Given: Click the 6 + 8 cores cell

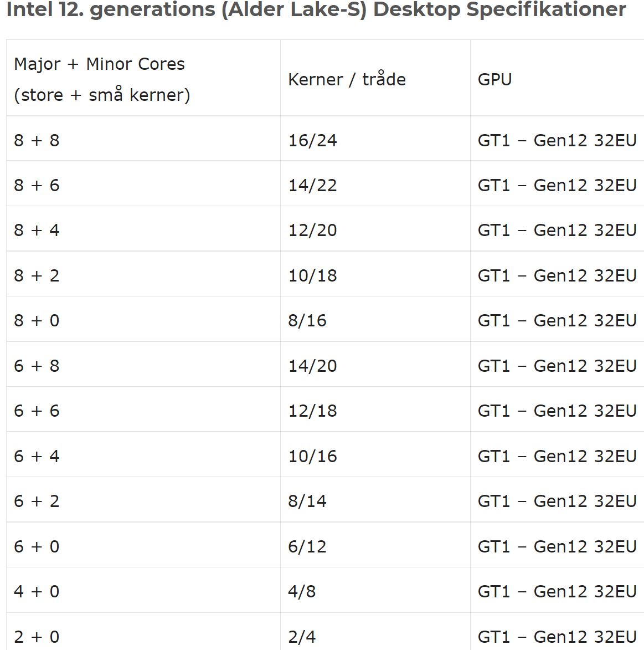Looking at the screenshot, I should tap(143, 365).
